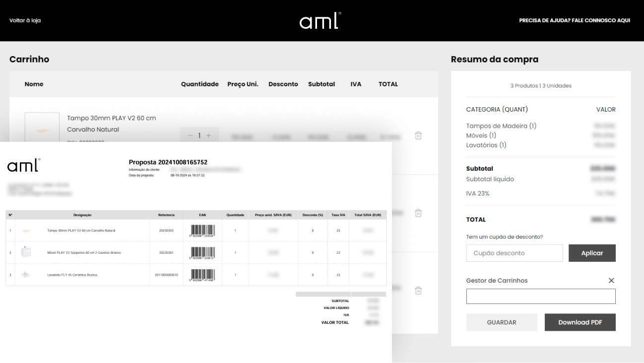Click the GUARDAR button
644x363 pixels.
[x=502, y=322]
